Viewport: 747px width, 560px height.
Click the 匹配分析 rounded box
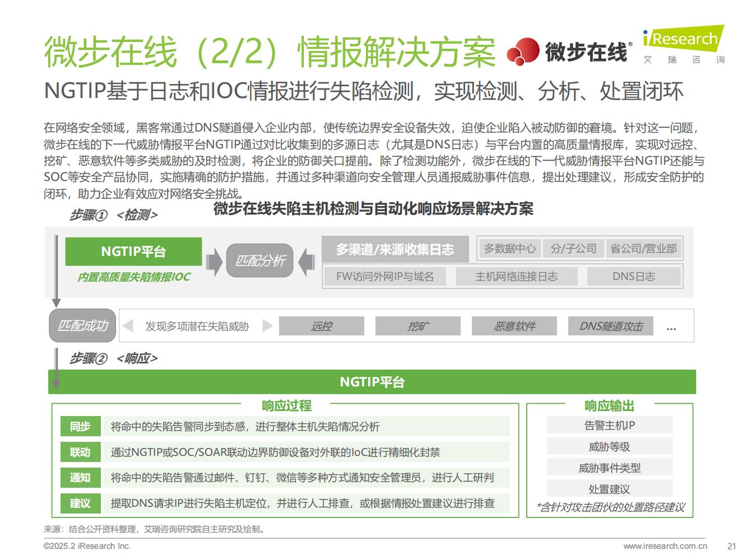[260, 260]
